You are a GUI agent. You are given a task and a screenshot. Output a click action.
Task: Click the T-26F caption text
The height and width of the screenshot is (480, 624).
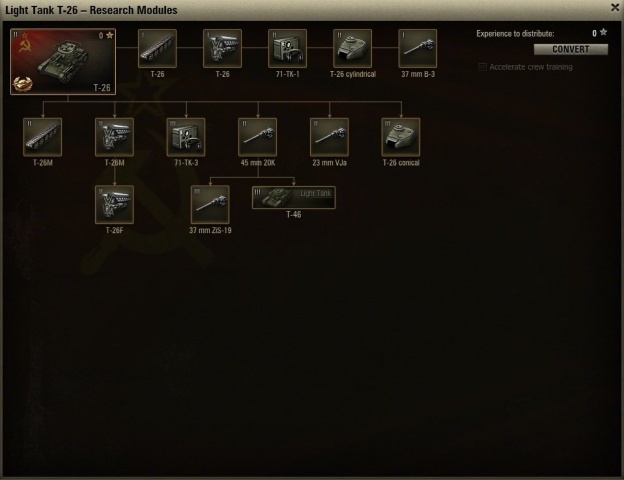tap(114, 230)
